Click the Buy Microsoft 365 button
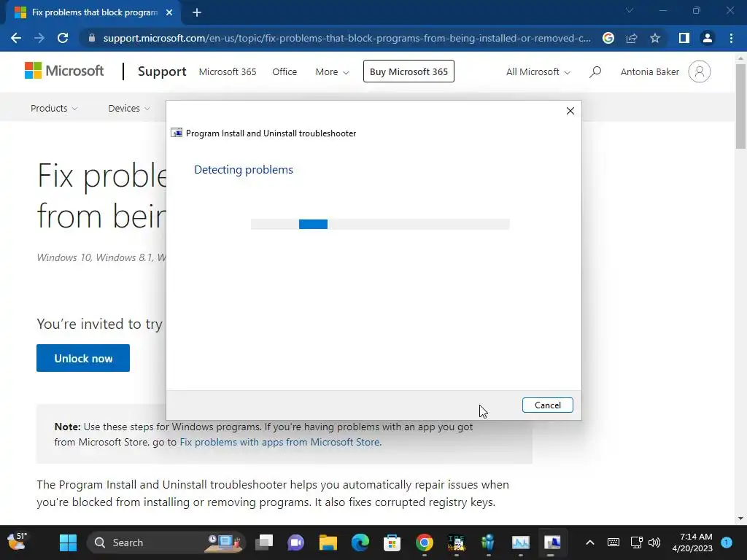 tap(409, 71)
